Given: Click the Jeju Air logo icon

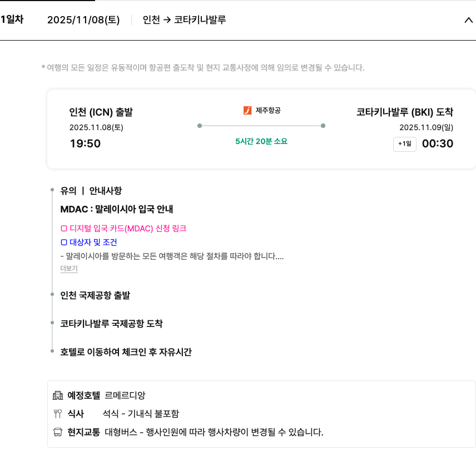Looking at the screenshot, I should (247, 111).
